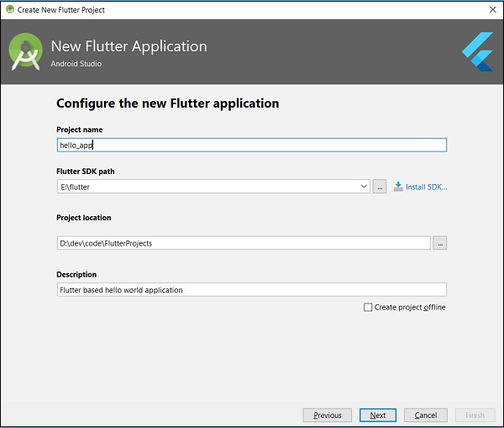The width and height of the screenshot is (504, 428).
Task: Browse for the Project location folder
Action: coord(439,243)
